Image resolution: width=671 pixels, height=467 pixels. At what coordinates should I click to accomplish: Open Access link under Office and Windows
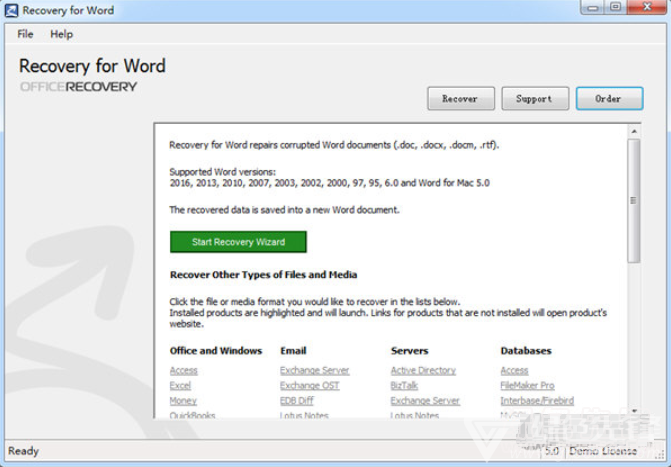tap(184, 370)
